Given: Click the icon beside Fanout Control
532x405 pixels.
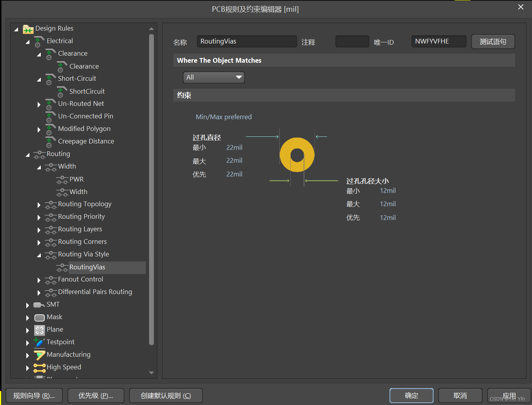Looking at the screenshot, I should coord(51,280).
